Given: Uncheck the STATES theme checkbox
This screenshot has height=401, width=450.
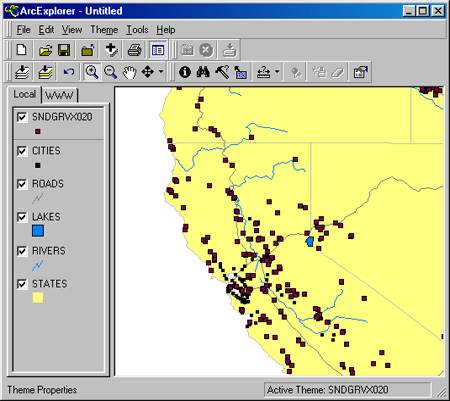Looking at the screenshot, I should (22, 284).
